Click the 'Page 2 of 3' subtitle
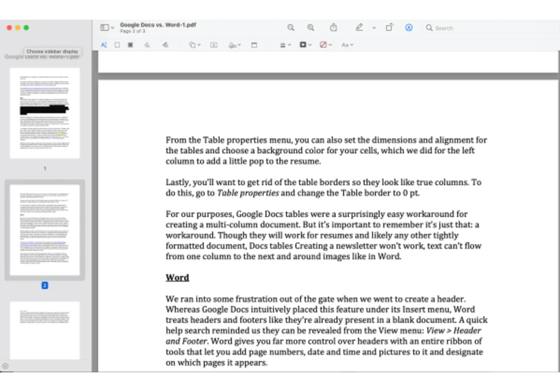 coord(132,31)
